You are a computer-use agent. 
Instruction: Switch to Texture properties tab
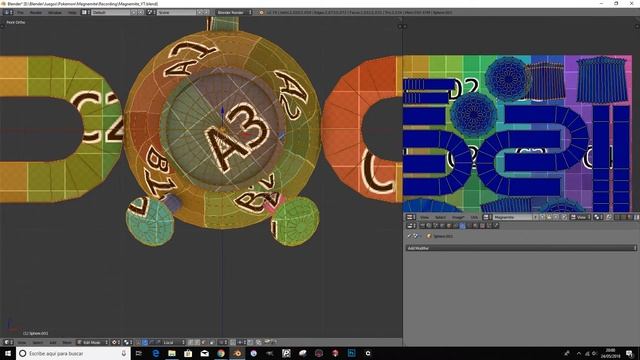482,225
